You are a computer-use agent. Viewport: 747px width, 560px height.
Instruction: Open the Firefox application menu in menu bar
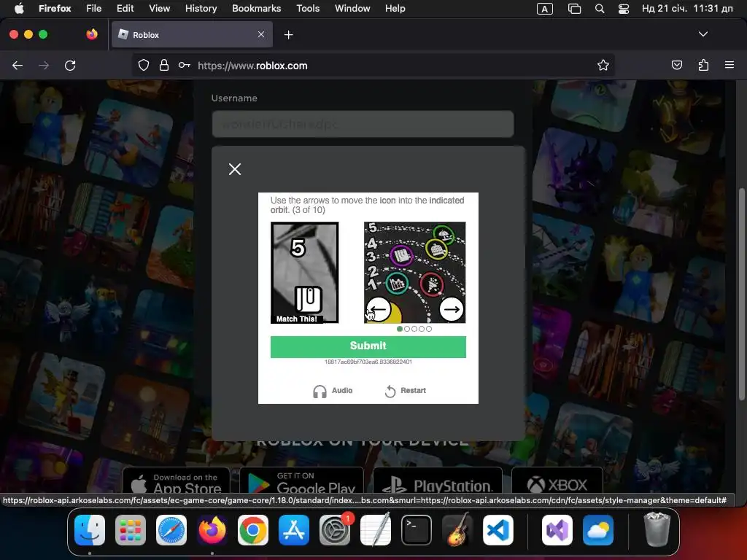point(55,9)
